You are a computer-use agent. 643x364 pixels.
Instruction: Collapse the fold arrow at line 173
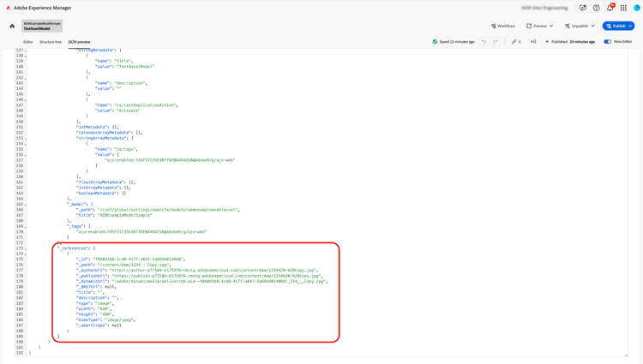click(26, 249)
